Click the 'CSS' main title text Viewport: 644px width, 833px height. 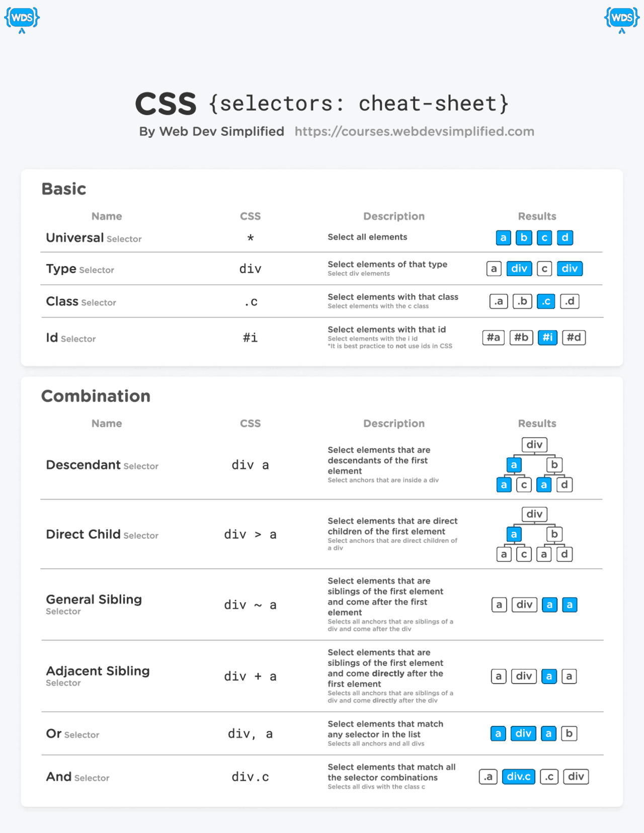pos(166,104)
